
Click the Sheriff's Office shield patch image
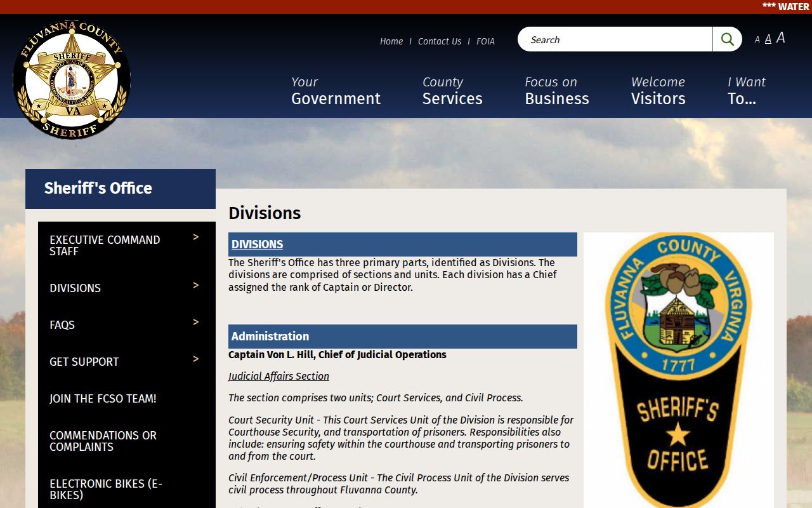point(678,370)
